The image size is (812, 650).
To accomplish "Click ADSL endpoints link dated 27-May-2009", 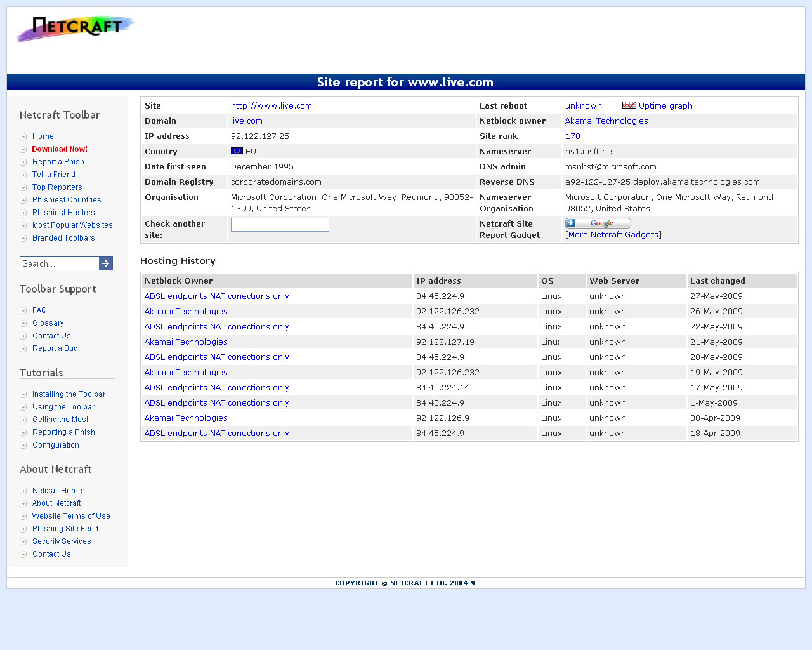I will point(217,296).
